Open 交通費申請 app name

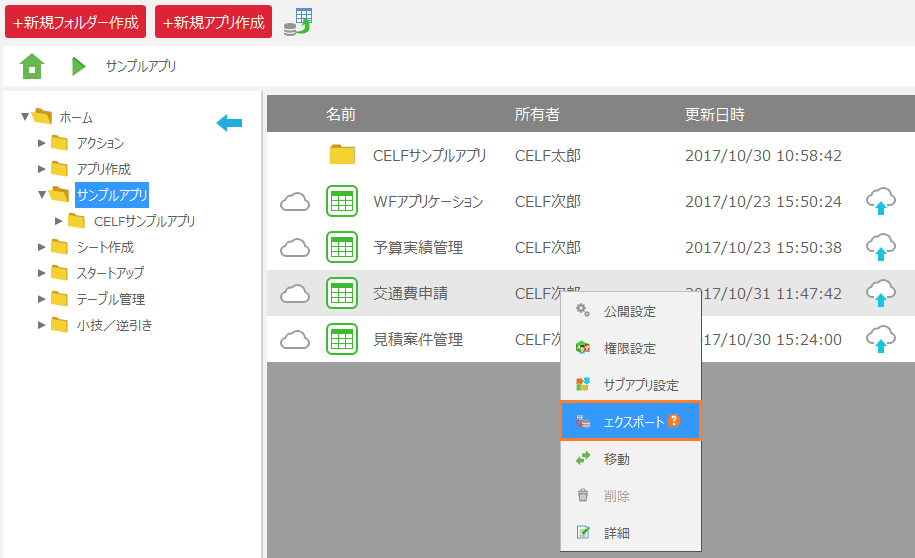coord(411,294)
